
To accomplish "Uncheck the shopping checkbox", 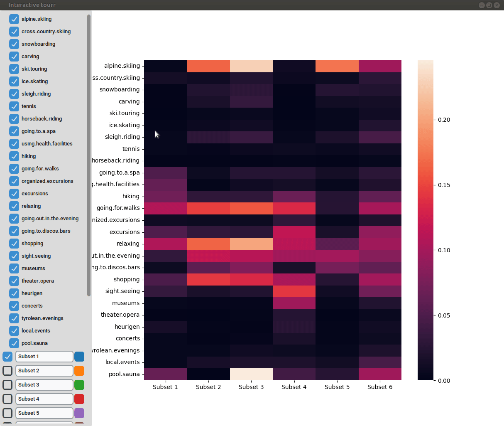I will click(x=14, y=244).
